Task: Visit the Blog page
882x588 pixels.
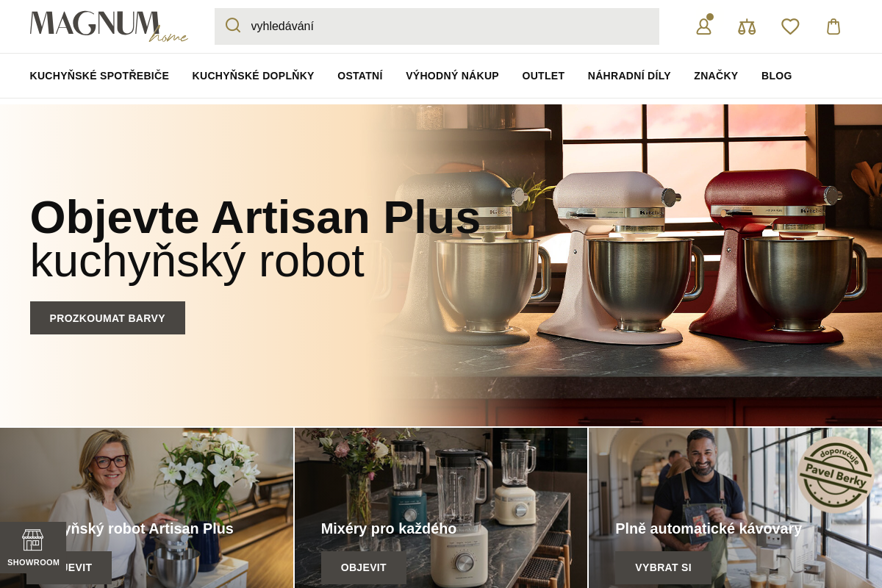Action: [x=776, y=76]
